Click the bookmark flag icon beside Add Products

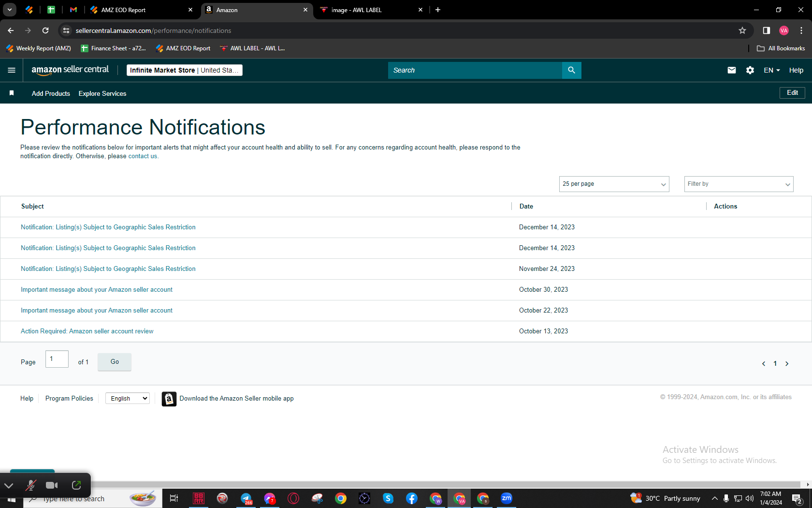pyautogui.click(x=12, y=93)
